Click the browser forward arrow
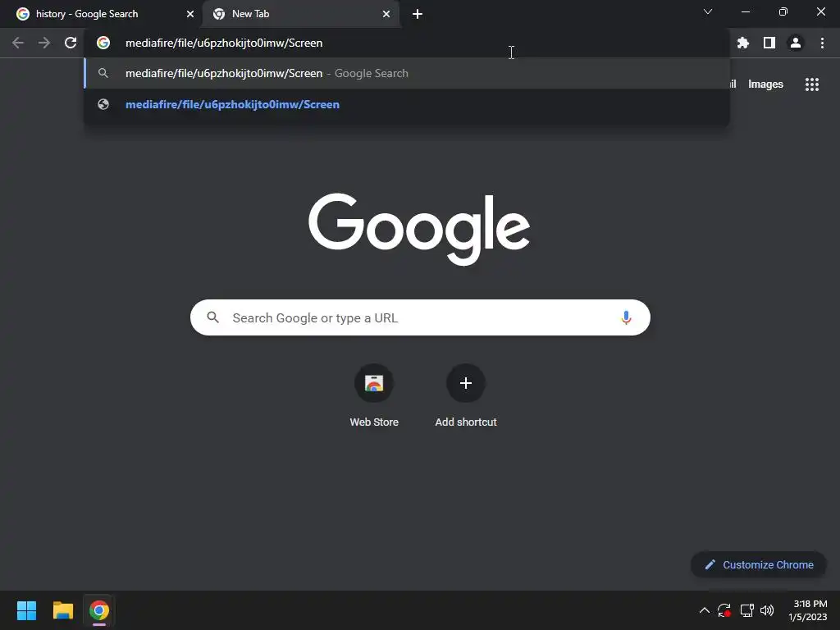Viewport: 840px width, 630px height. coord(44,43)
